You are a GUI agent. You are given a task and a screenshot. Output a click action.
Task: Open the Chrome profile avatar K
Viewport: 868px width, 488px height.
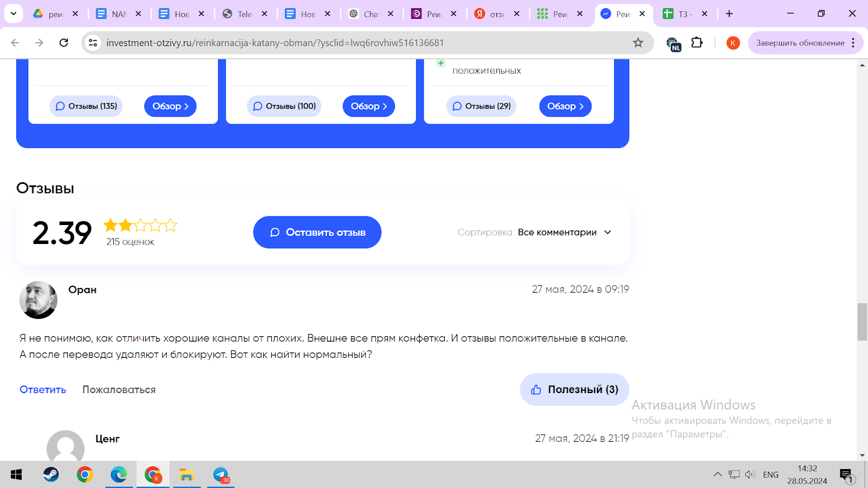[x=733, y=43]
